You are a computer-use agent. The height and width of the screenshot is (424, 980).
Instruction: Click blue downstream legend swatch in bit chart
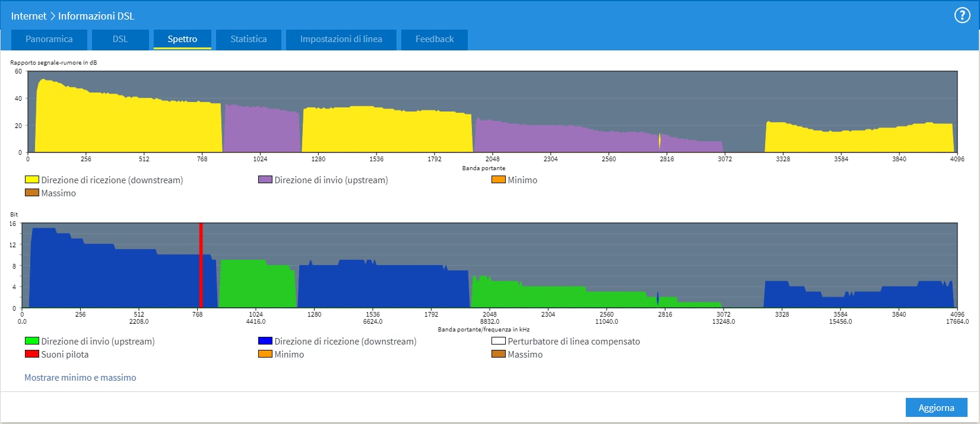point(265,341)
